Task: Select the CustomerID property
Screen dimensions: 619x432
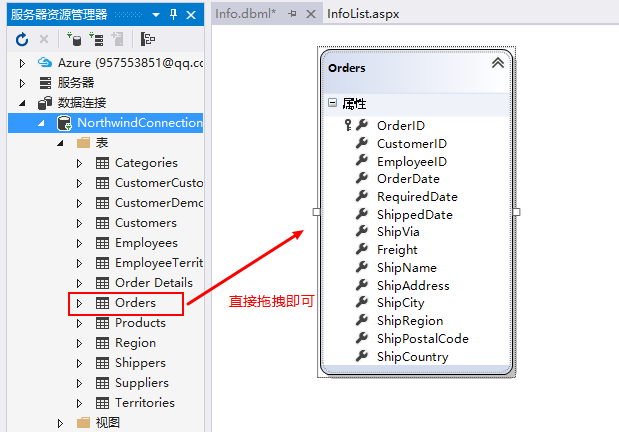Action: click(x=412, y=144)
